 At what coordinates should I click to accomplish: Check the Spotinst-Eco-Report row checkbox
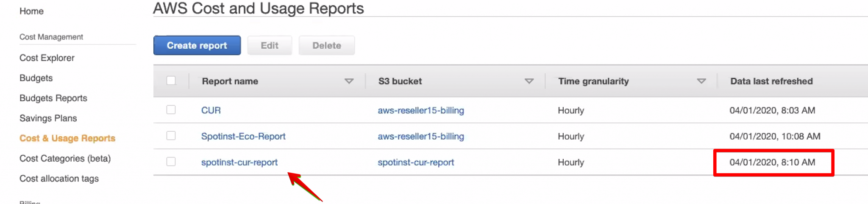point(171,136)
